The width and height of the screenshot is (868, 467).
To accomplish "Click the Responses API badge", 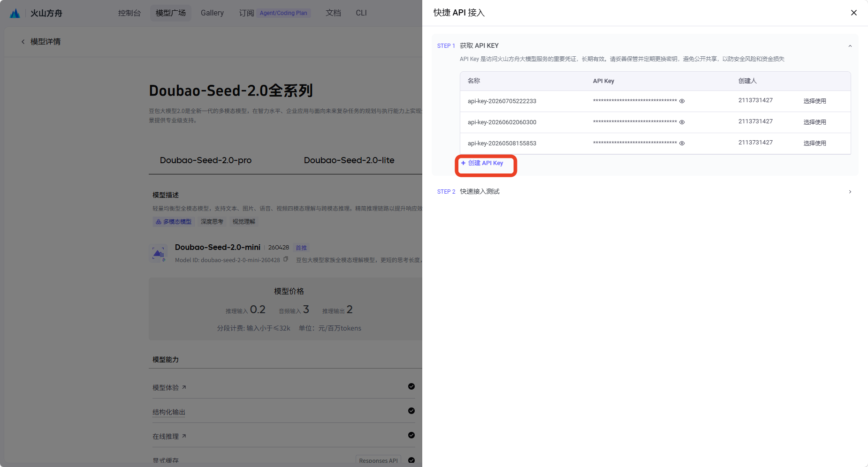I will coord(378,460).
